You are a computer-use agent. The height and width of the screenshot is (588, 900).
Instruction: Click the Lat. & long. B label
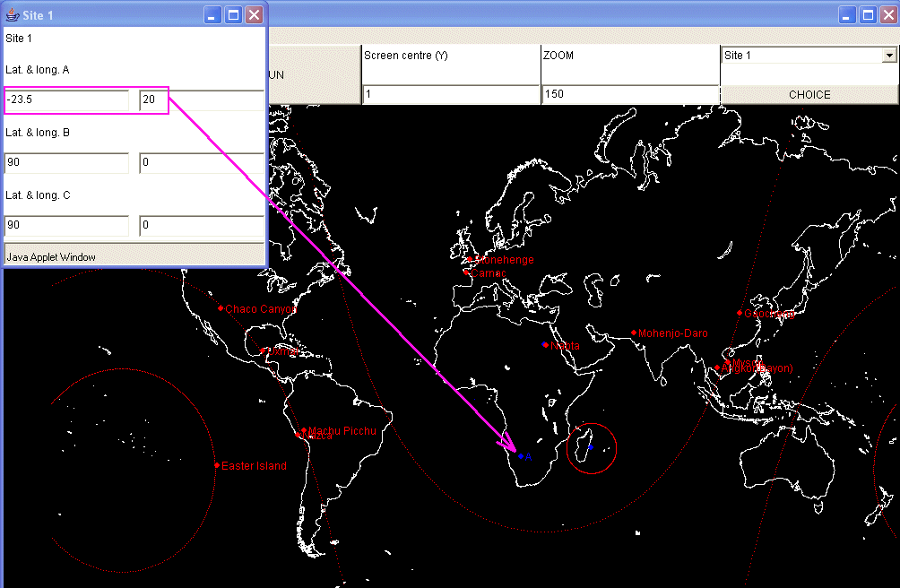coord(38,133)
